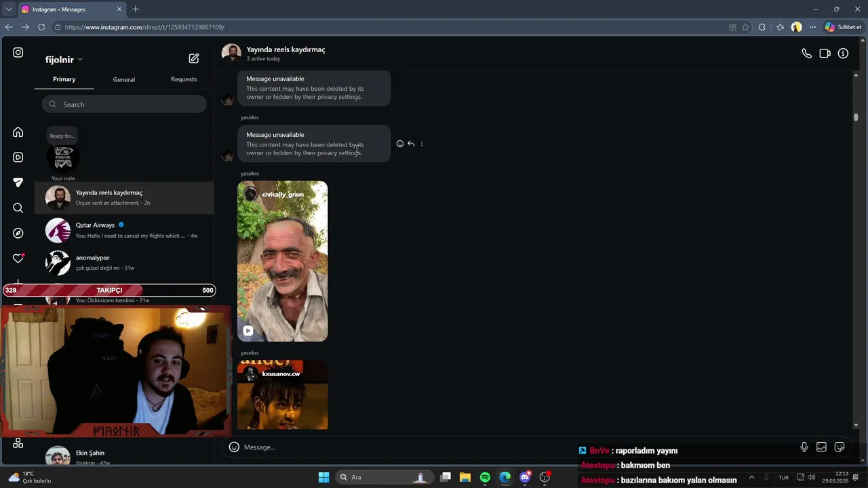The height and width of the screenshot is (488, 868).
Task: Open the Explore compass icon
Action: point(18,233)
